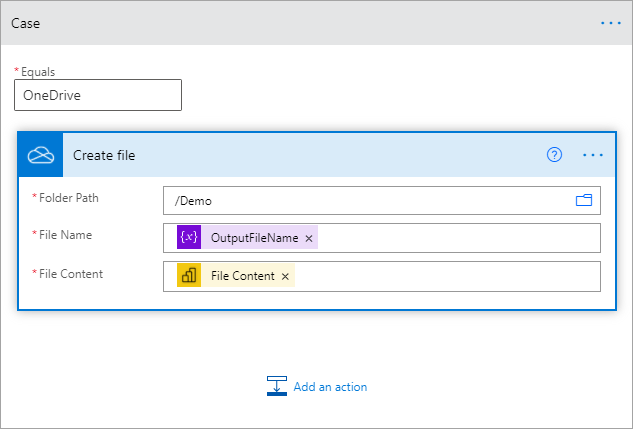Select the OutputFileName dynamic token

tap(254, 238)
